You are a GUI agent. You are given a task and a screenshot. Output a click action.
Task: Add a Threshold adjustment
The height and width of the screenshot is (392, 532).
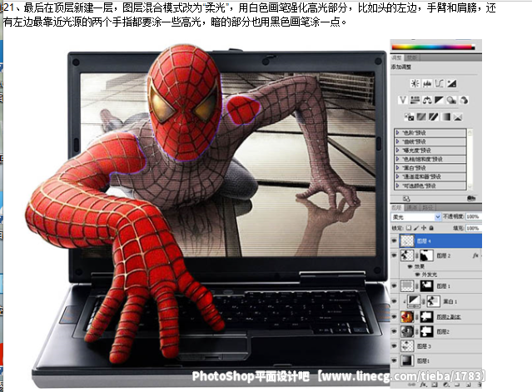click(x=433, y=117)
